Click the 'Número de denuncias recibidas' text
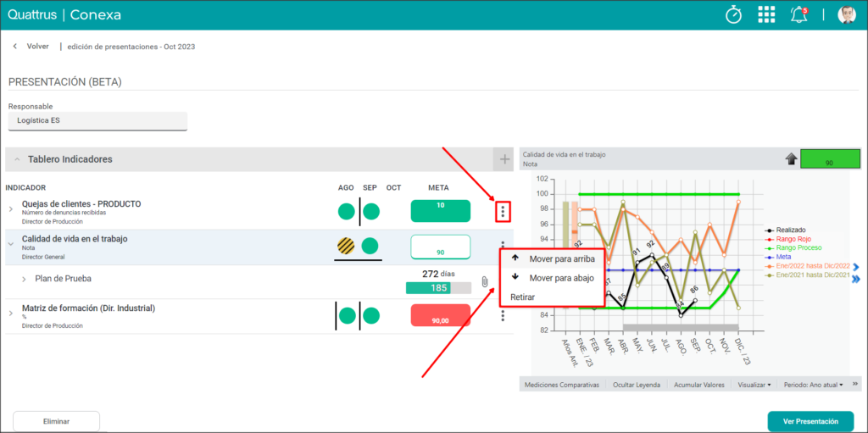The image size is (868, 433). tap(64, 212)
